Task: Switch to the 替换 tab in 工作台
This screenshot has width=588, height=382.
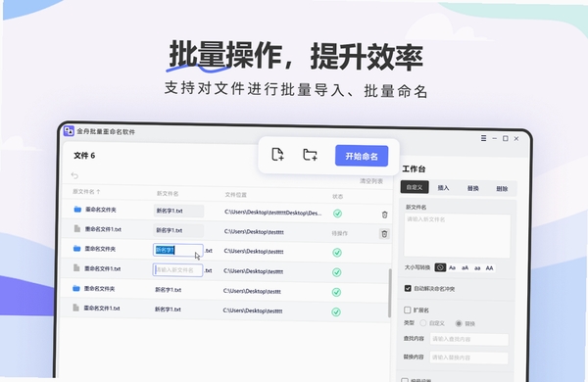Action: coord(473,188)
